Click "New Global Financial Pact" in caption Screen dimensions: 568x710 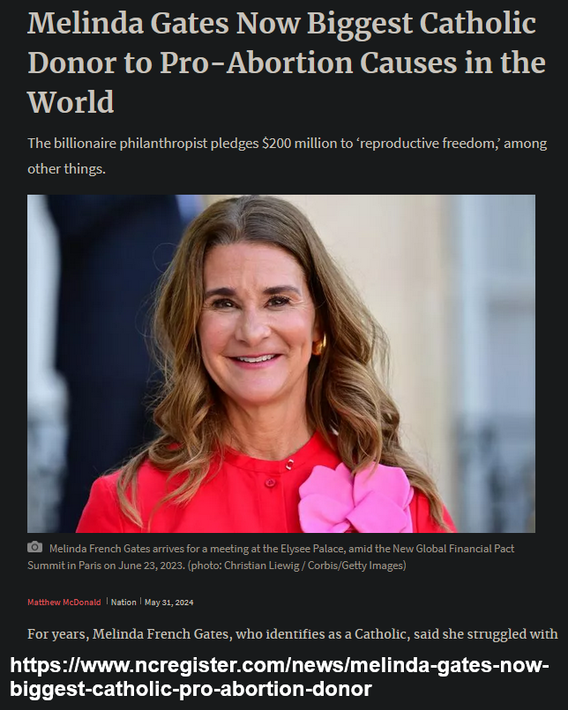(453, 549)
